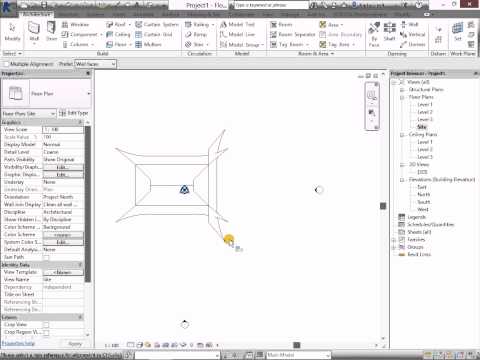This screenshot has height=360, width=480.
Task: Select the Model Text tool
Action: tap(237, 25)
